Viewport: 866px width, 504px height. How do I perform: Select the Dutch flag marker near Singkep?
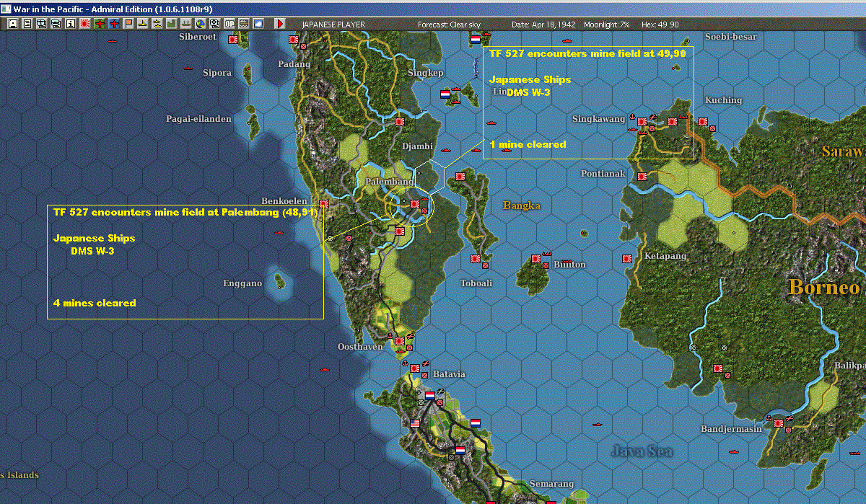pyautogui.click(x=445, y=93)
